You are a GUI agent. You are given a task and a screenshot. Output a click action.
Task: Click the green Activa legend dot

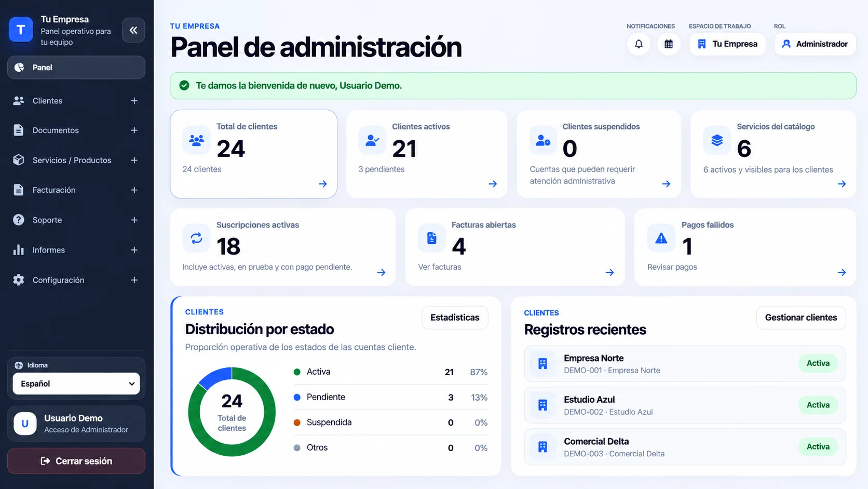pos(297,372)
